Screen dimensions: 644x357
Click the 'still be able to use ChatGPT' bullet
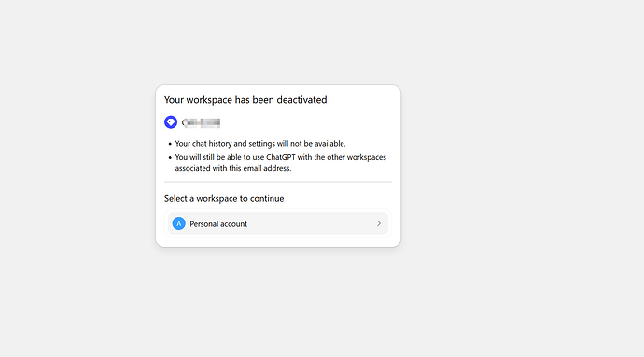(281, 163)
